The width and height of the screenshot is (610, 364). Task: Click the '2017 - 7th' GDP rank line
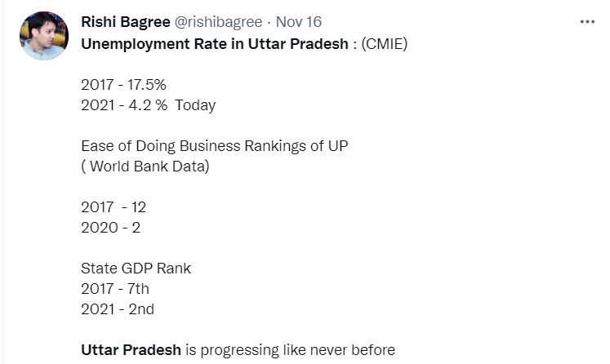pos(115,289)
